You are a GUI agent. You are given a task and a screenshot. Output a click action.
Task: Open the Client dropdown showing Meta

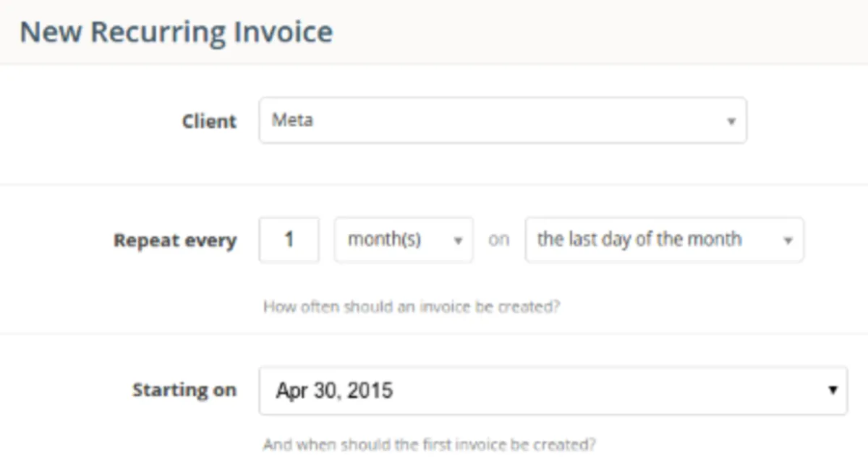[502, 121]
